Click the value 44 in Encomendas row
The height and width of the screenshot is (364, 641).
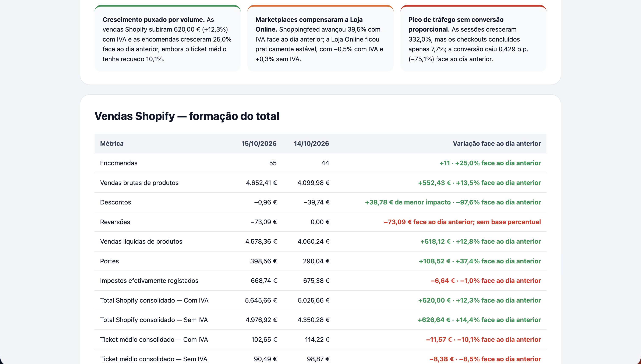[325, 163]
